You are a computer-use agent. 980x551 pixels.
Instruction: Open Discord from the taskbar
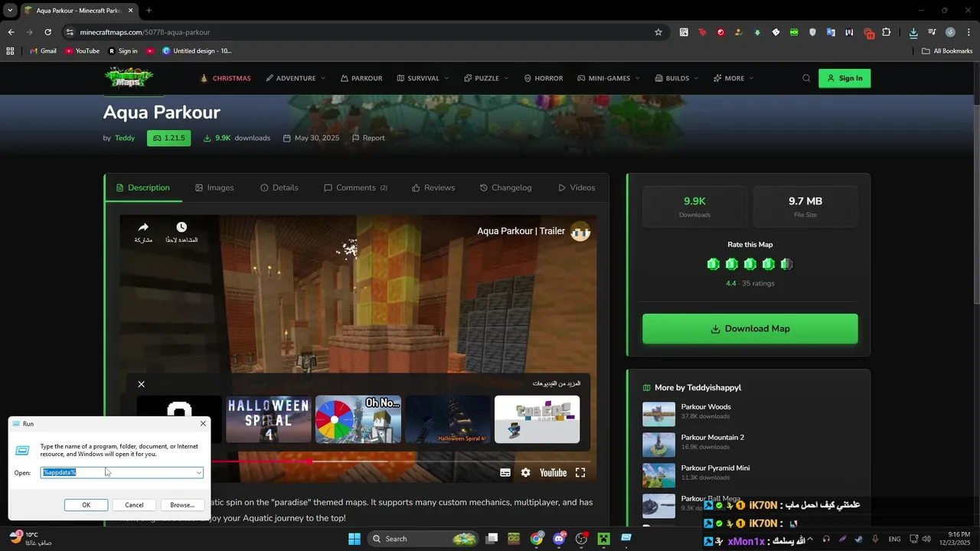click(x=559, y=539)
